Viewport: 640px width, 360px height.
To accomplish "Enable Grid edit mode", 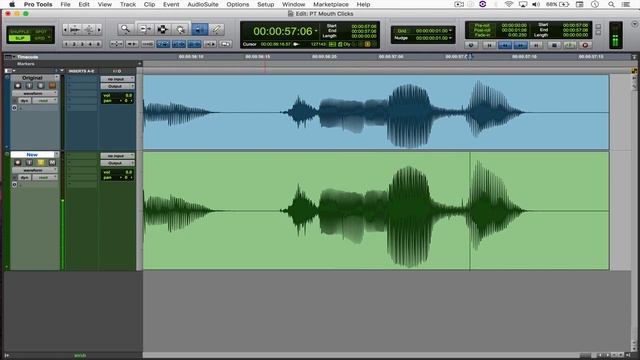I will click(x=40, y=38).
